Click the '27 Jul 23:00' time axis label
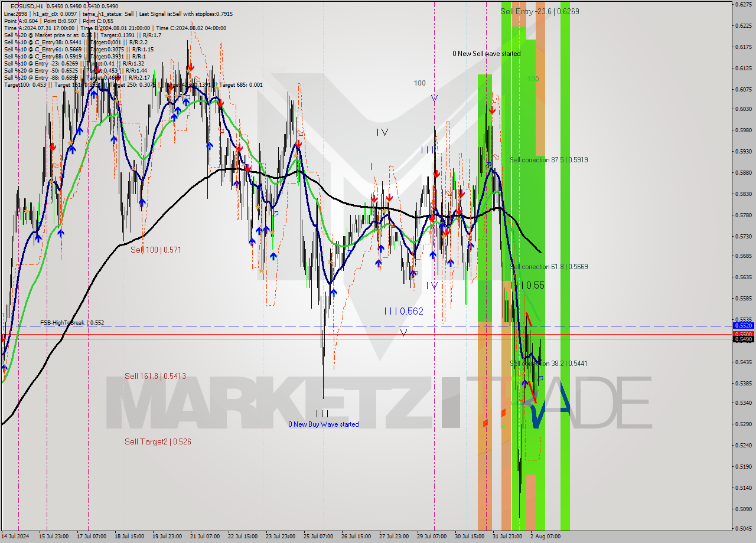The height and width of the screenshot is (543, 756). coord(394,537)
